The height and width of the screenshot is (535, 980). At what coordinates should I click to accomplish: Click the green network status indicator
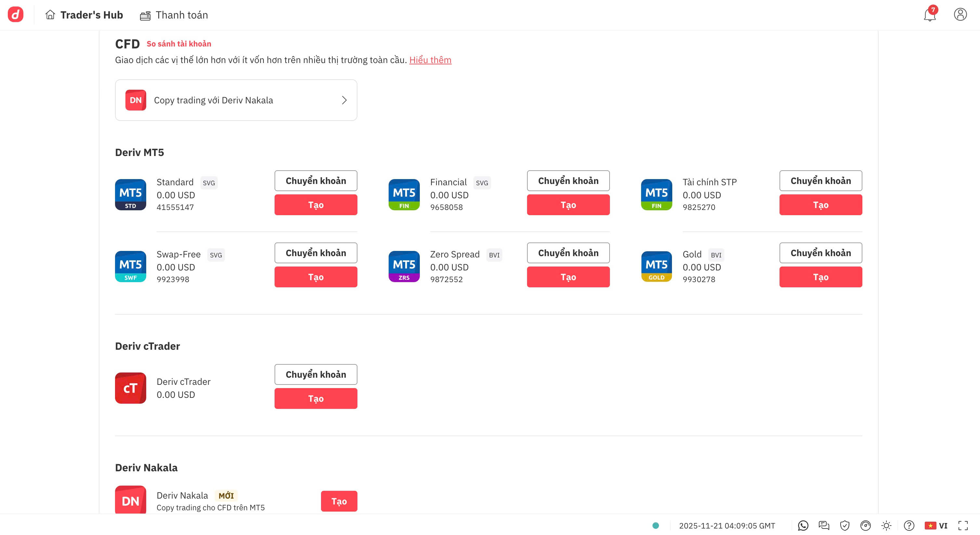pos(655,526)
